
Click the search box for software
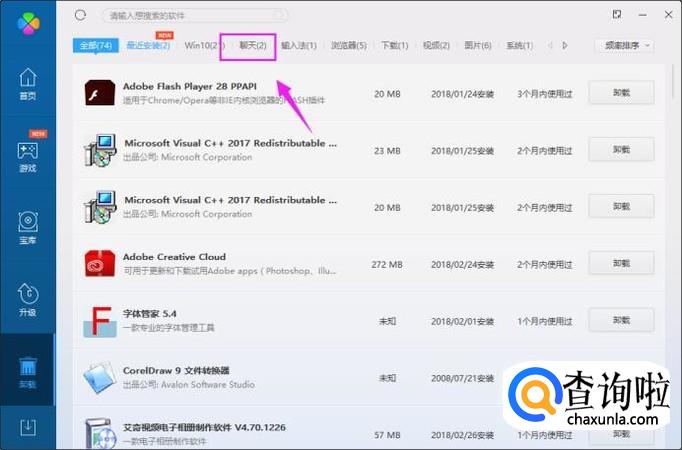[194, 16]
